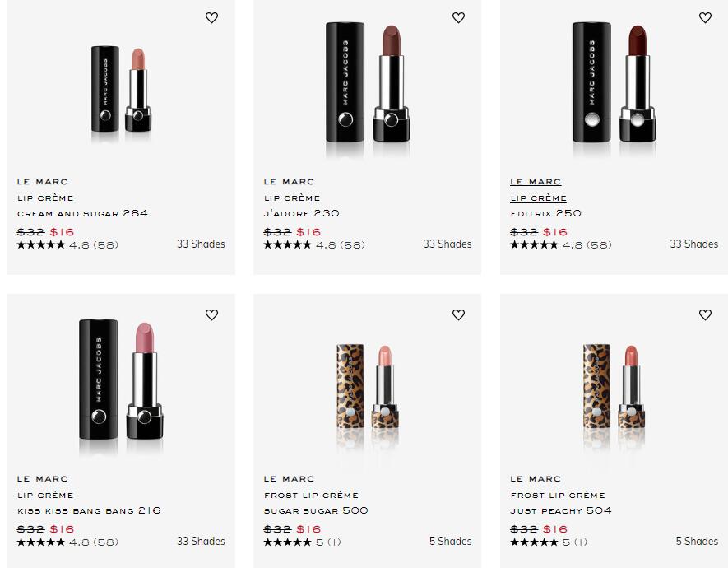728x568 pixels.
Task: View 33 Shades for Cream and Sugar 284
Action: tap(201, 244)
